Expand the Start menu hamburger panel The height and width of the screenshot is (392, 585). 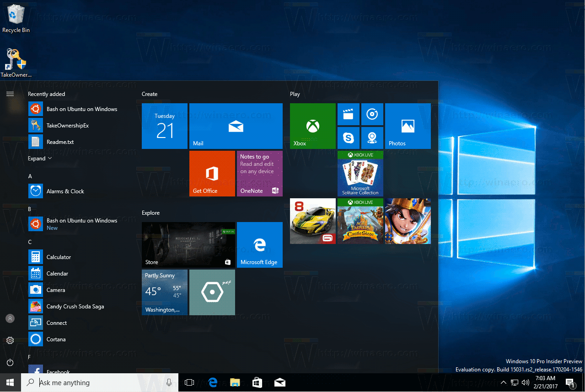(10, 94)
